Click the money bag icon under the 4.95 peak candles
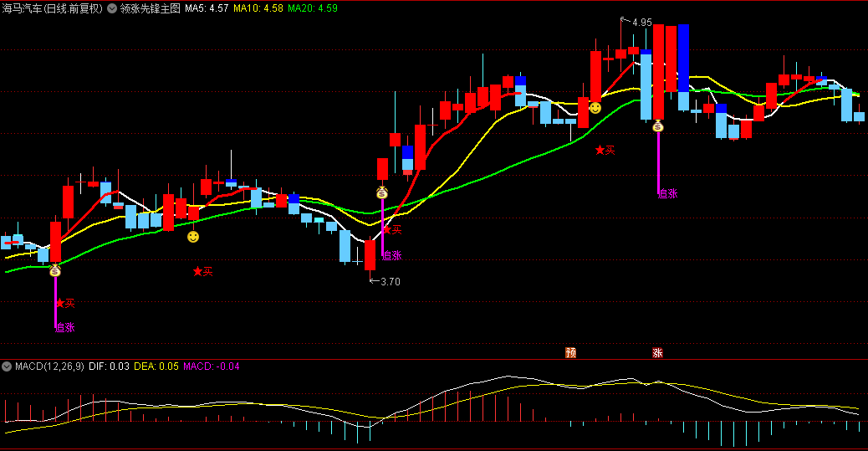This screenshot has width=868, height=451. (x=657, y=126)
